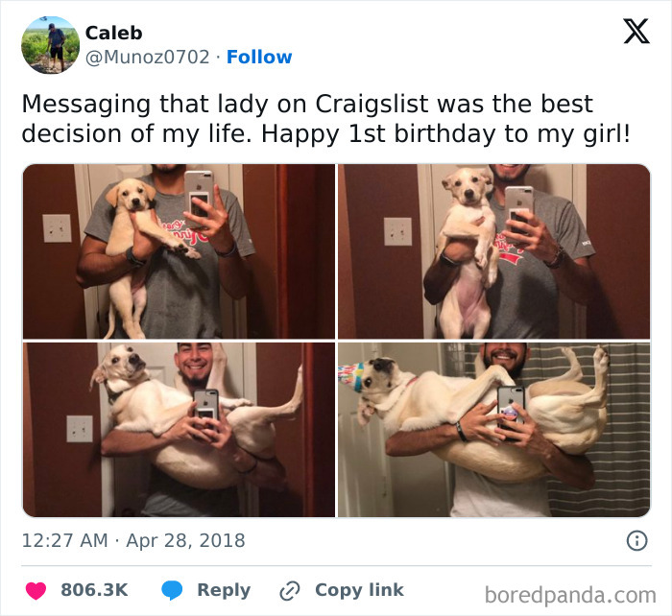This screenshot has width=672, height=616.
Task: Click the profile picture of man outdoors
Action: 51,45
